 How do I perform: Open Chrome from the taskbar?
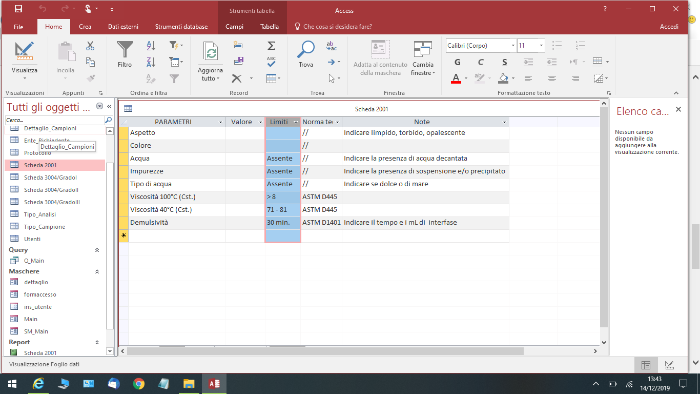(139, 384)
